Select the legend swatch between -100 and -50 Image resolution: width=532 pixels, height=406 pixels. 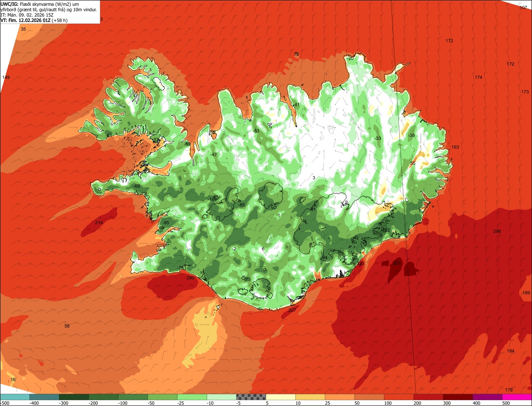tap(133, 397)
